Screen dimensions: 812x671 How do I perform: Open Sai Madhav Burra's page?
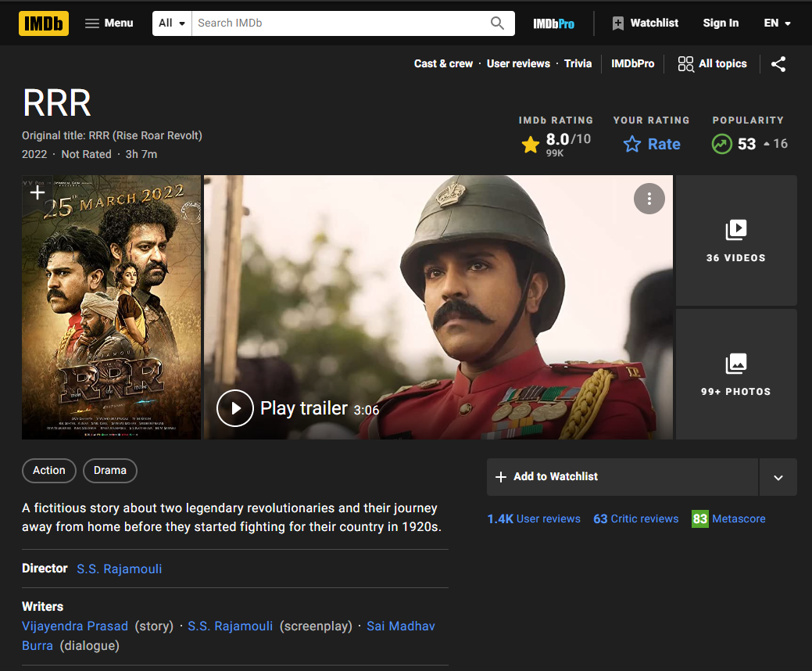[401, 626]
